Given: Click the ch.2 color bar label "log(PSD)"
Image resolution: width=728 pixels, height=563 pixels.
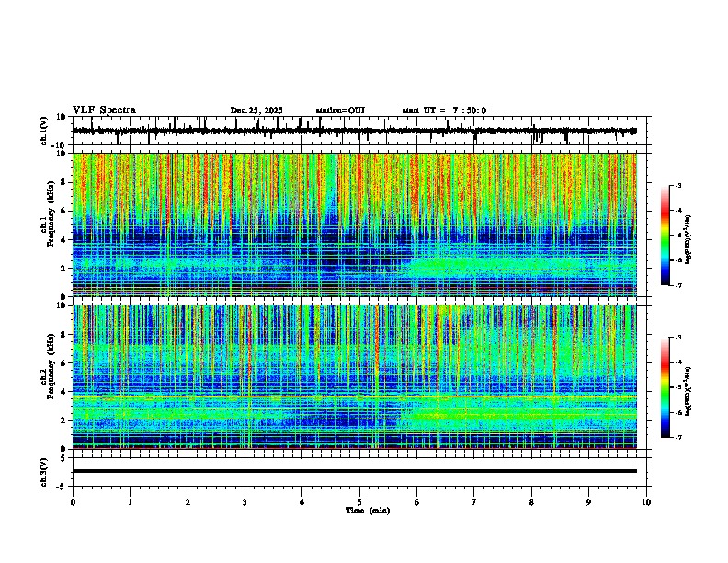Looking at the screenshot, I should point(688,391).
